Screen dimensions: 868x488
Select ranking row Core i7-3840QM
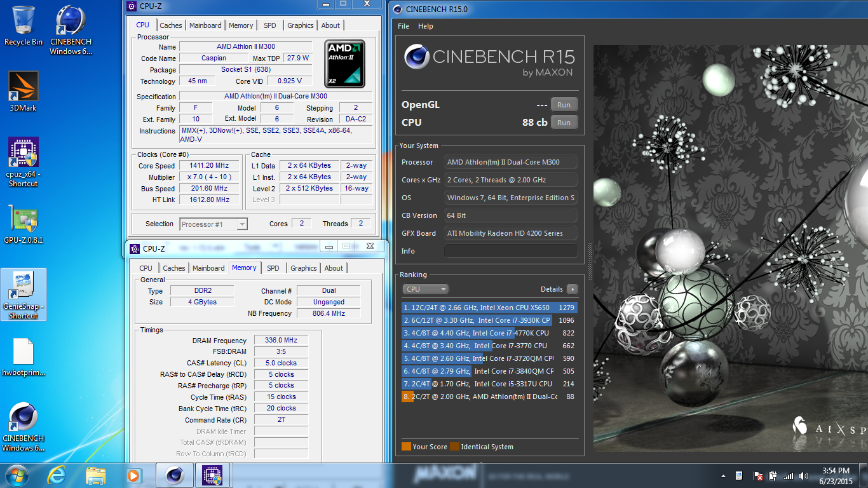point(489,371)
